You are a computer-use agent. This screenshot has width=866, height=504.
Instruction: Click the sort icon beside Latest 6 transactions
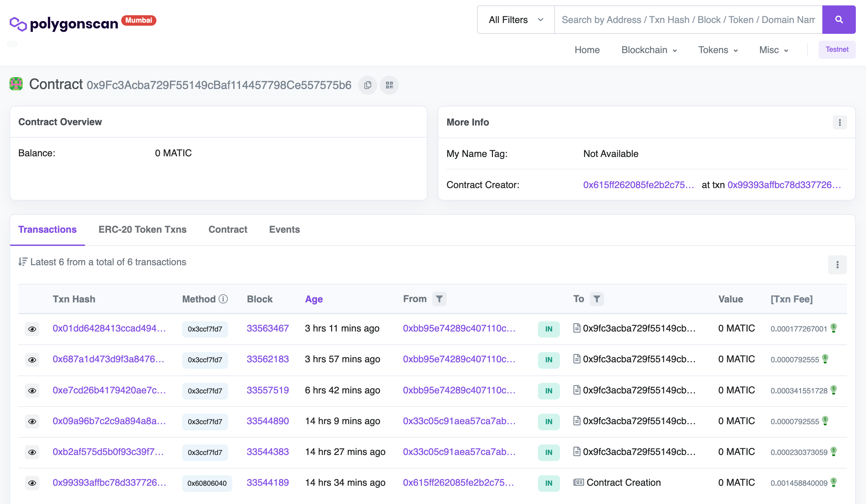coord(23,261)
